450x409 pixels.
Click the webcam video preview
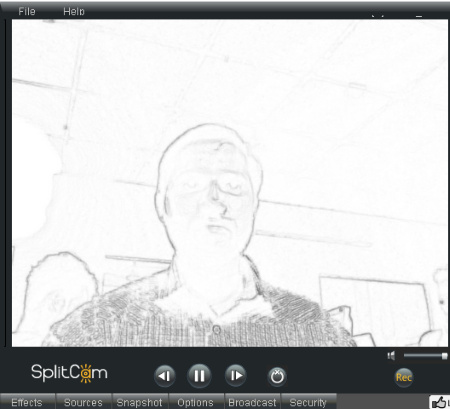(230, 183)
